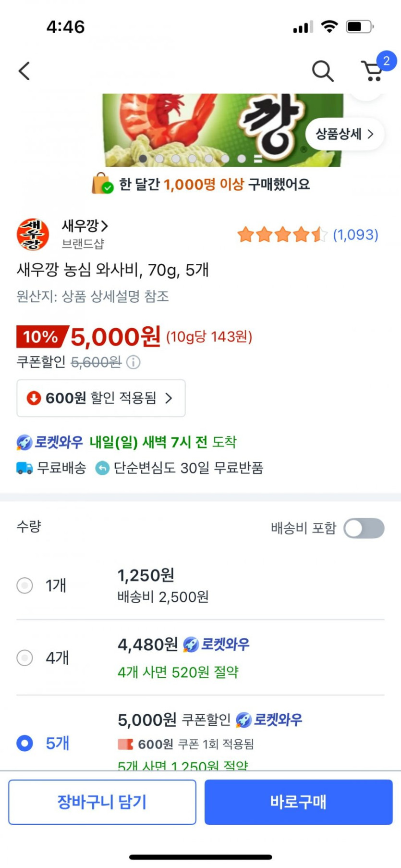401x868 pixels.
Task: Expand the 600원 할인 적용됨 box
Action: click(x=101, y=398)
